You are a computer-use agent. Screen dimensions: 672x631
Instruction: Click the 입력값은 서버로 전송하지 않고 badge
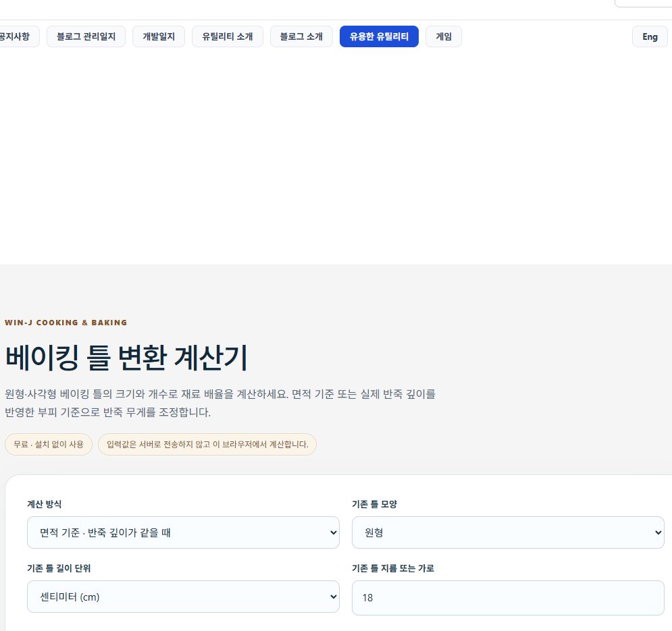click(x=207, y=444)
